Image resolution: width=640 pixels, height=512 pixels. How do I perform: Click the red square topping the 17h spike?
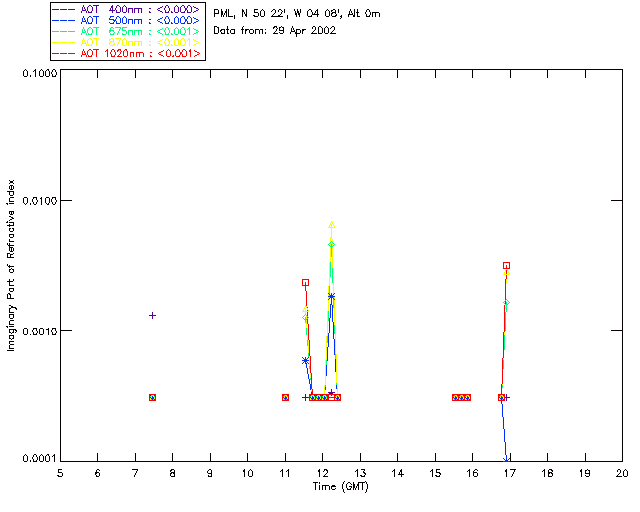(507, 266)
